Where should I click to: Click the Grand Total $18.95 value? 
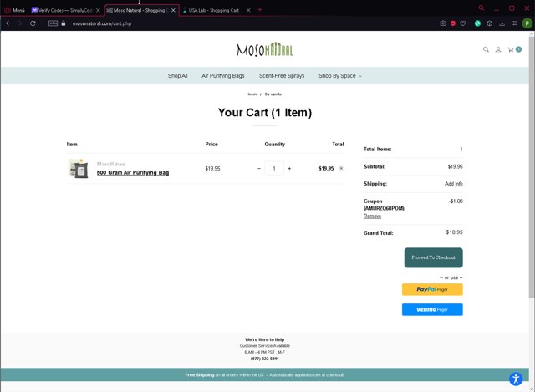click(454, 232)
